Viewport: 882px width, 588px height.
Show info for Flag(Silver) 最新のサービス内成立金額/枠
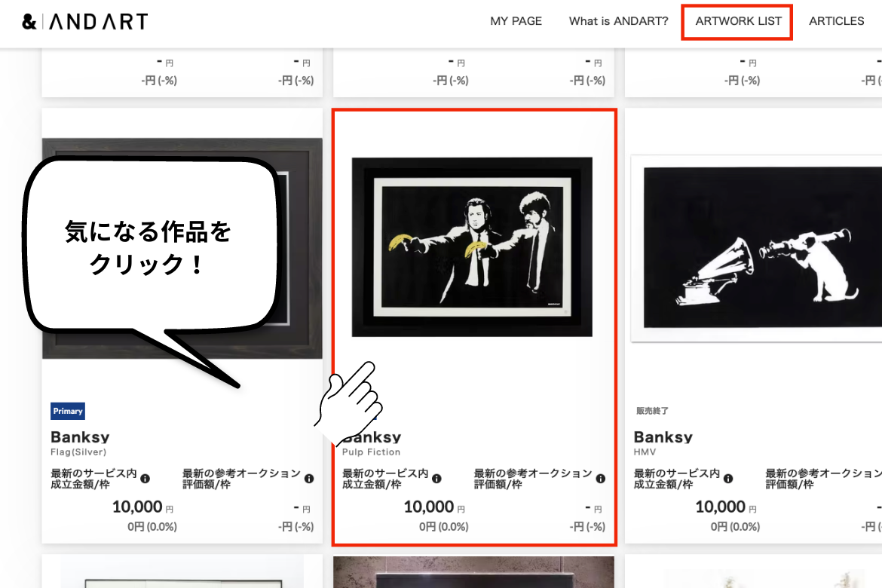tap(145, 479)
